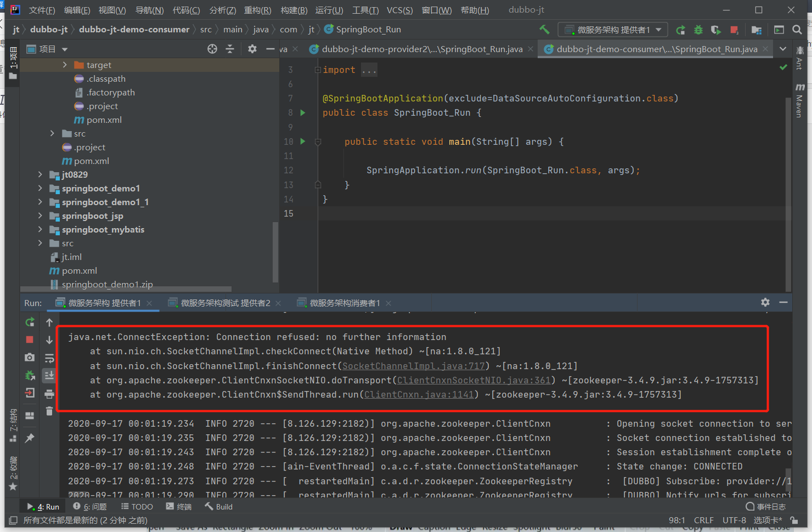Select pom.xml under the target folder sibling files
This screenshot has height=532, width=812.
104,120
